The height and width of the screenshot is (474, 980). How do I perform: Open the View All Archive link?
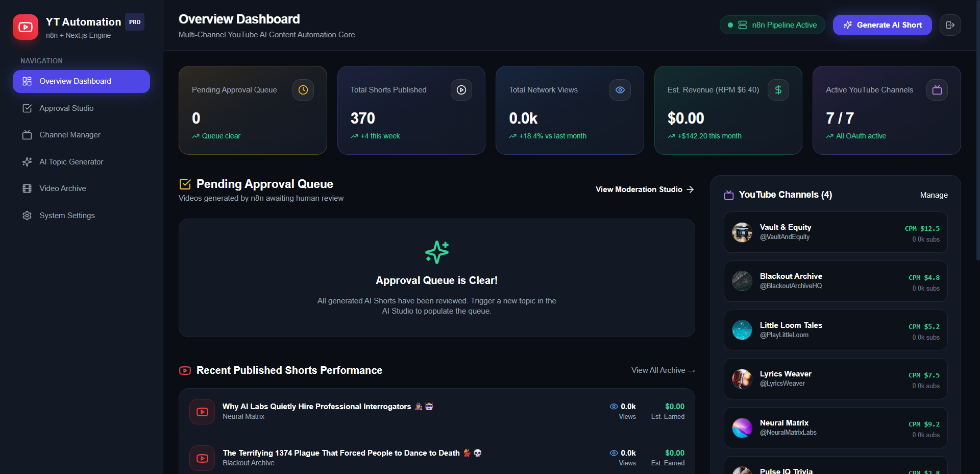[x=663, y=370]
